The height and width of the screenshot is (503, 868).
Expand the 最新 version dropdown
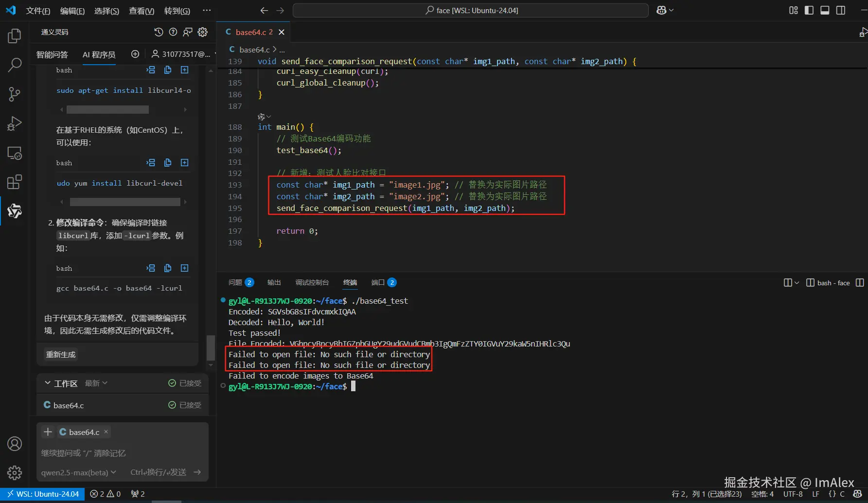(x=96, y=383)
